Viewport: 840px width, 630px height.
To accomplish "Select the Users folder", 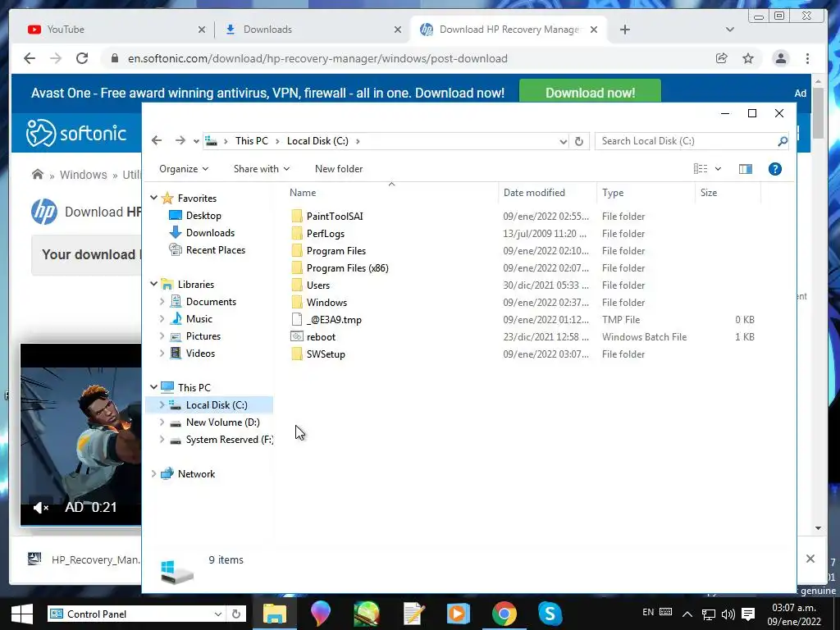I will 317,285.
